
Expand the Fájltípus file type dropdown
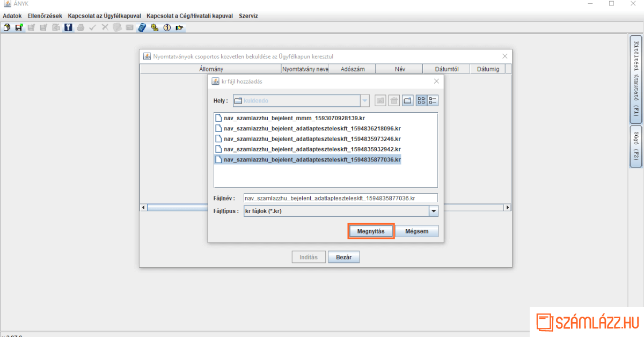tap(433, 212)
